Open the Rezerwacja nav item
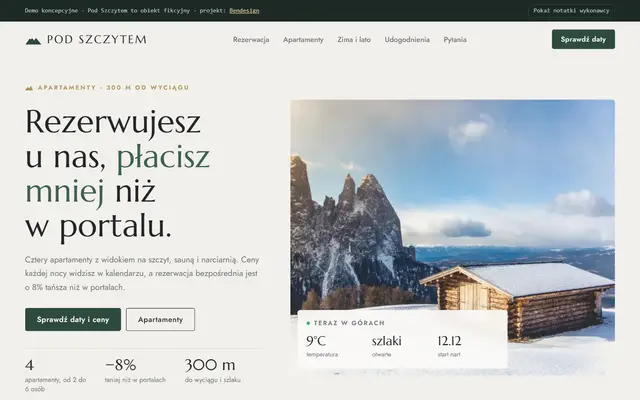640x400 pixels. (x=251, y=40)
